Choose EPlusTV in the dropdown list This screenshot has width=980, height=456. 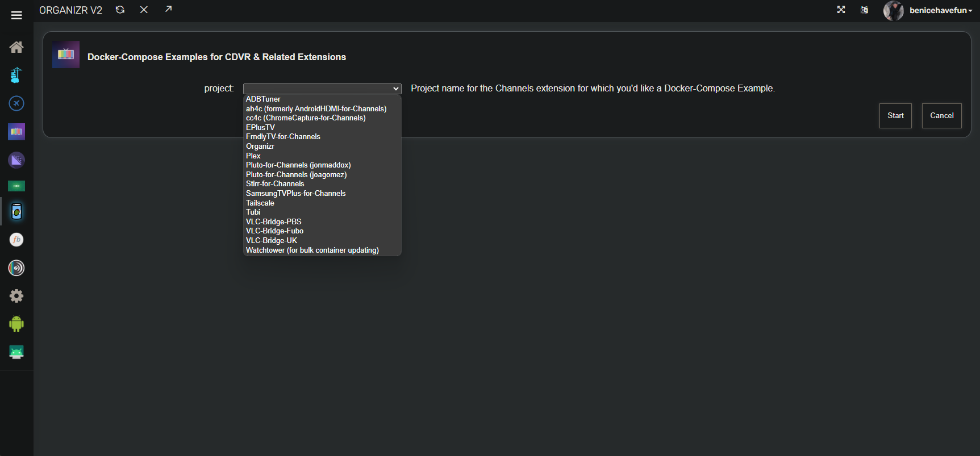(x=260, y=128)
